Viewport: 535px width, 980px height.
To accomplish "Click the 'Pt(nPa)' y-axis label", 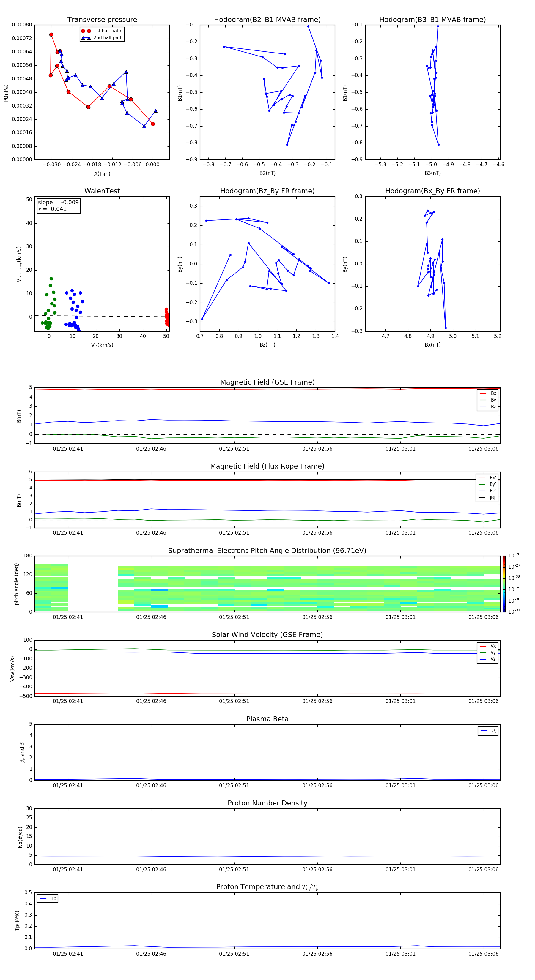I will [6, 93].
